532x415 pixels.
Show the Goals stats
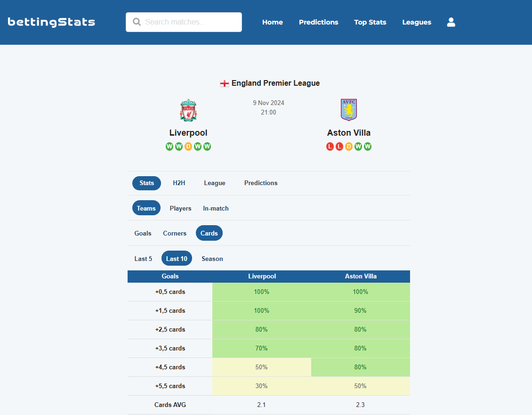[143, 233]
